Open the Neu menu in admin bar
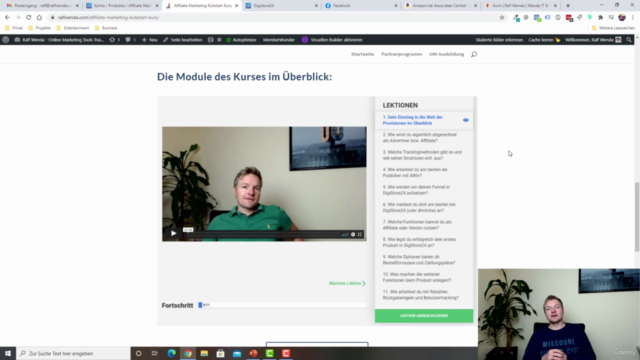Image resolution: width=640 pixels, height=360 pixels. click(x=149, y=40)
